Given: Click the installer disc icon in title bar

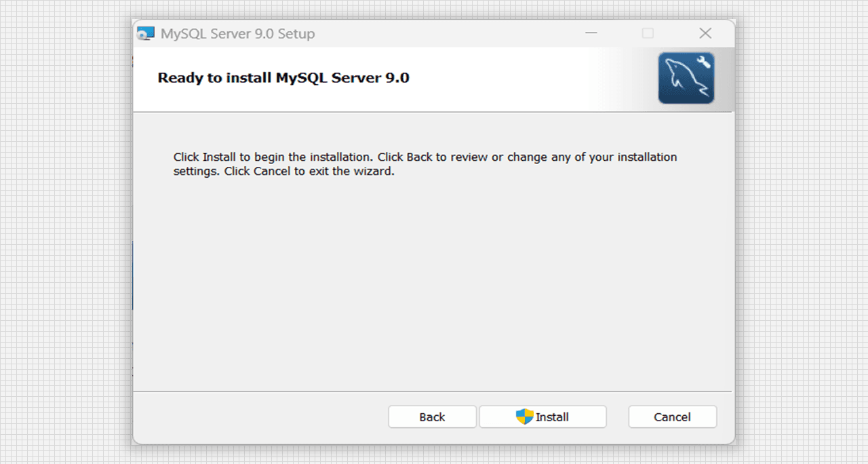Looking at the screenshot, I should tap(146, 33).
